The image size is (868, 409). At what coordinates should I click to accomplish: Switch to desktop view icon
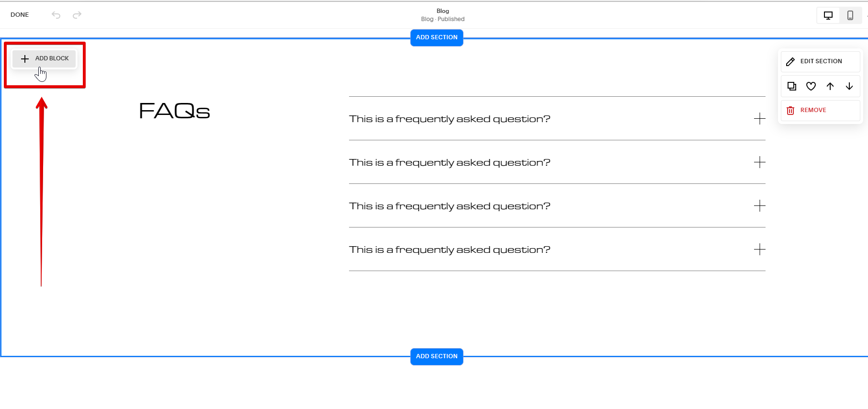pyautogui.click(x=828, y=15)
